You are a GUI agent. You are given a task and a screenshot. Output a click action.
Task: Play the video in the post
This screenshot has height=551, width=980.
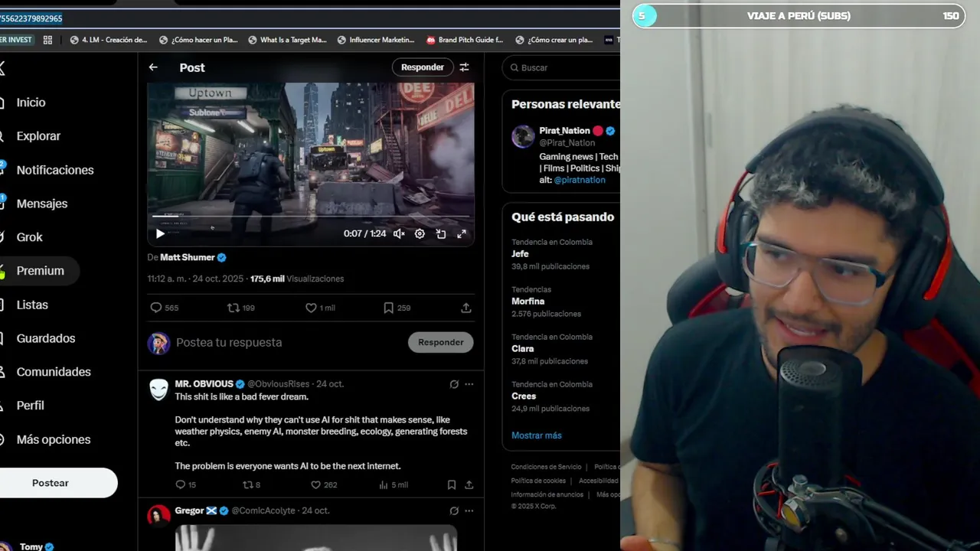pos(160,234)
